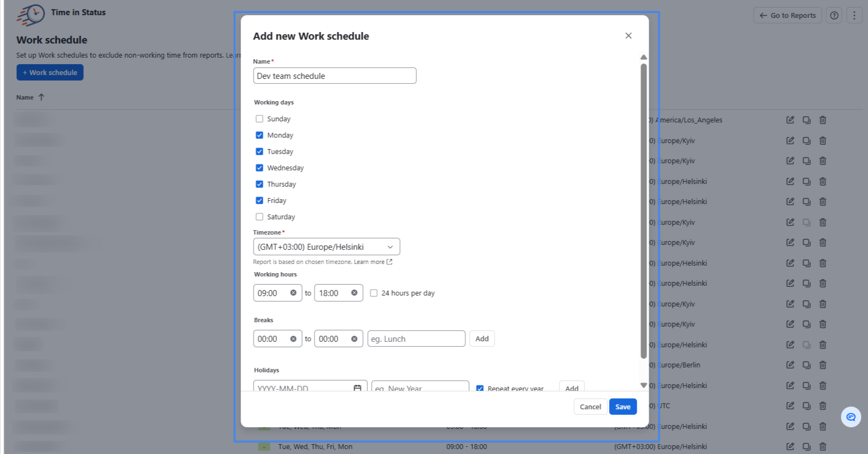Click the working hours start time field
This screenshot has width=868, height=454.
click(278, 293)
